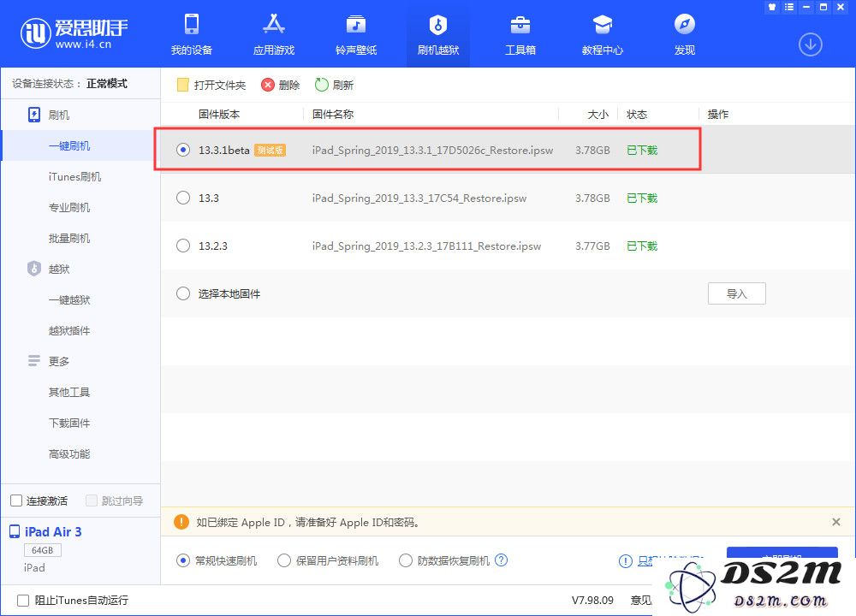Select the 13.3 firmware radio button
The image size is (856, 616).
click(183, 198)
